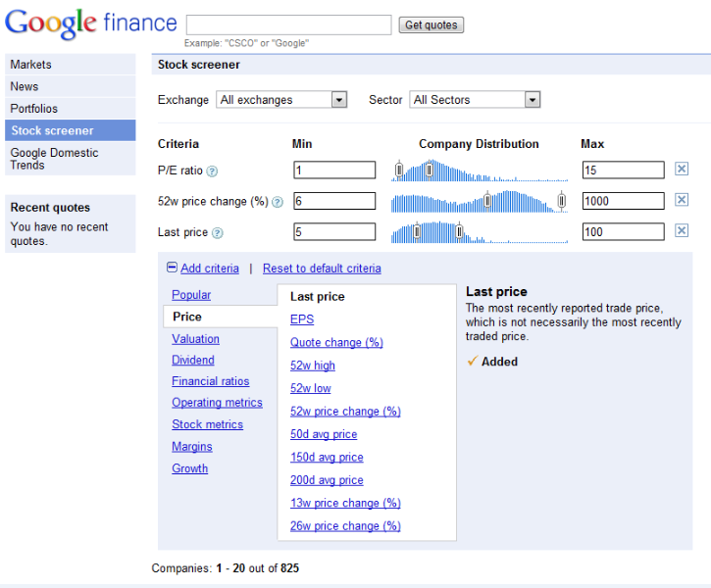
Task: Select the Margins category
Action: [x=192, y=447]
